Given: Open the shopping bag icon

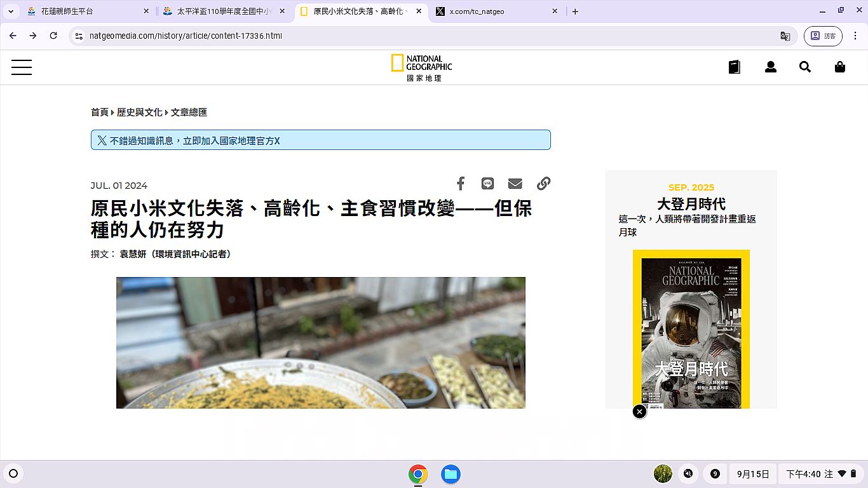Looking at the screenshot, I should coord(839,67).
